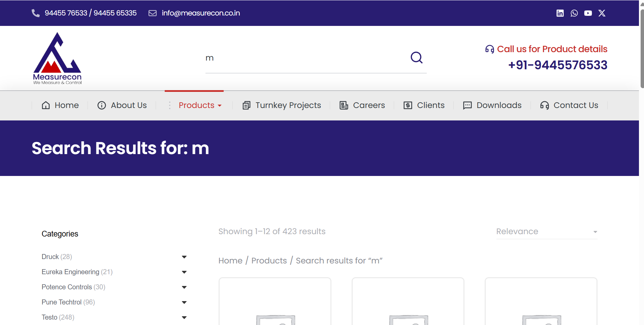Click the Home house icon in navbar
This screenshot has width=644, height=325.
tap(46, 105)
